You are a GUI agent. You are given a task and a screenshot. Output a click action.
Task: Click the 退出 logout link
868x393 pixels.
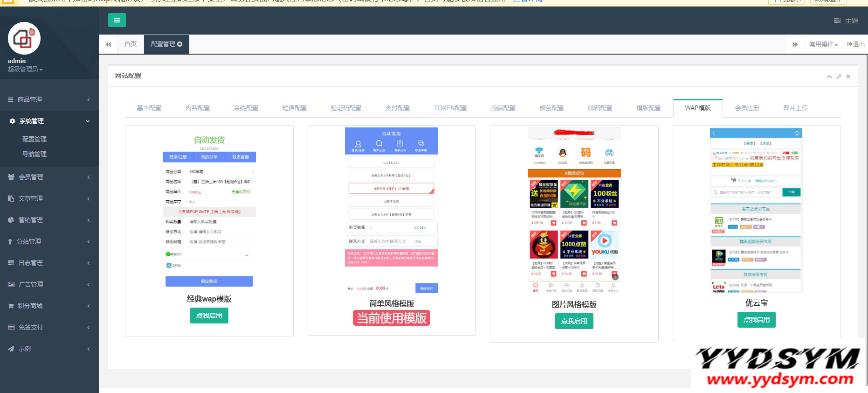pos(856,44)
